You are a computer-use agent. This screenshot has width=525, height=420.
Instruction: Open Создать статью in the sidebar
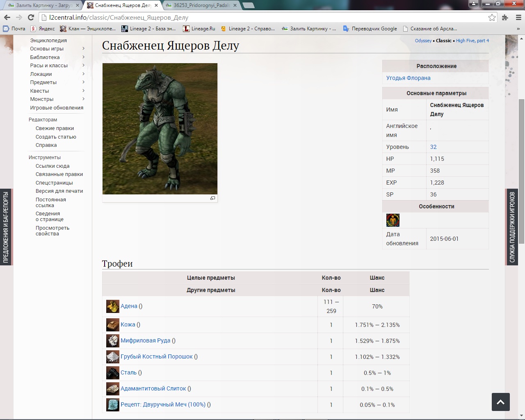point(56,137)
